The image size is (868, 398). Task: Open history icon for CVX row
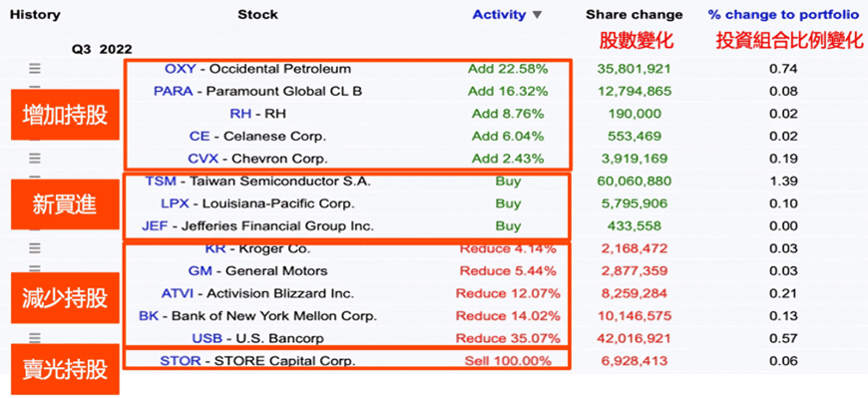click(35, 159)
